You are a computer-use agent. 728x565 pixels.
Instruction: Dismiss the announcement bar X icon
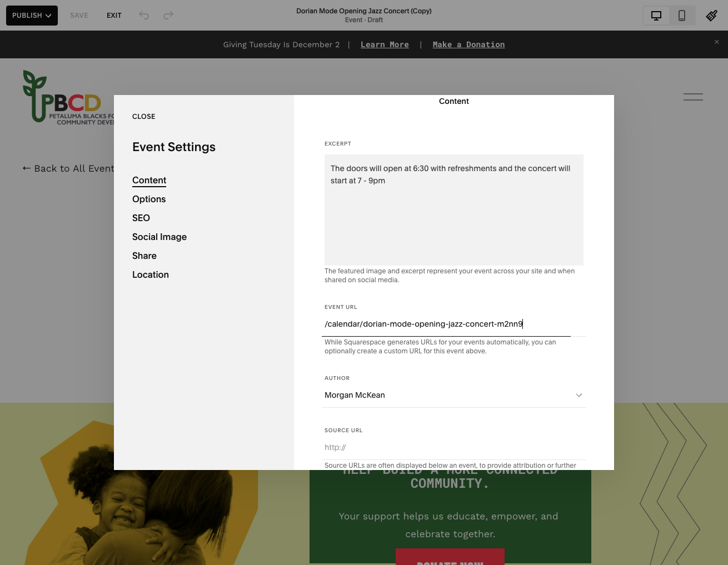pos(716,42)
